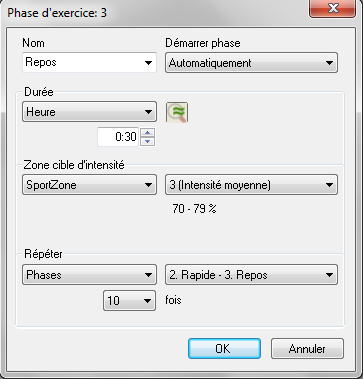
Task: Open the Nom dropdown showing Repos
Action: 89,62
